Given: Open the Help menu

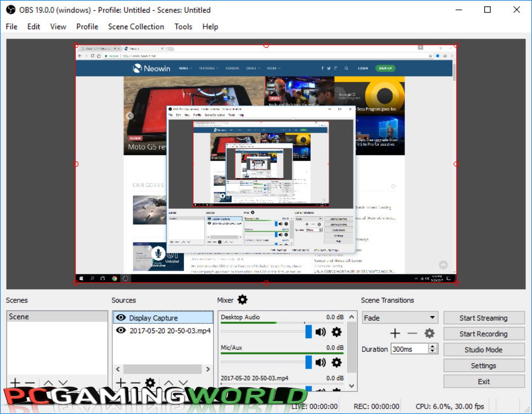Looking at the screenshot, I should 210,26.
